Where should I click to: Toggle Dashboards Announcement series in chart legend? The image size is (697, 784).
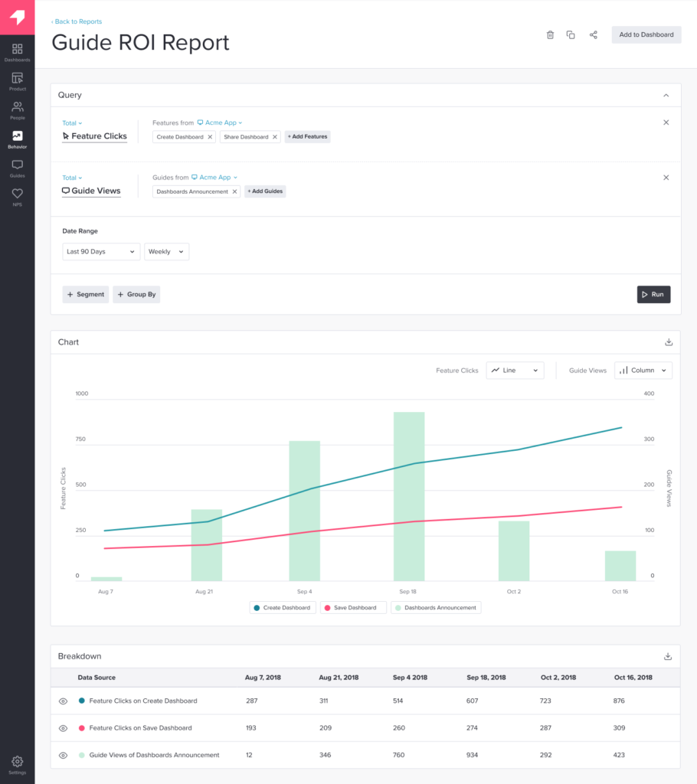pos(436,607)
